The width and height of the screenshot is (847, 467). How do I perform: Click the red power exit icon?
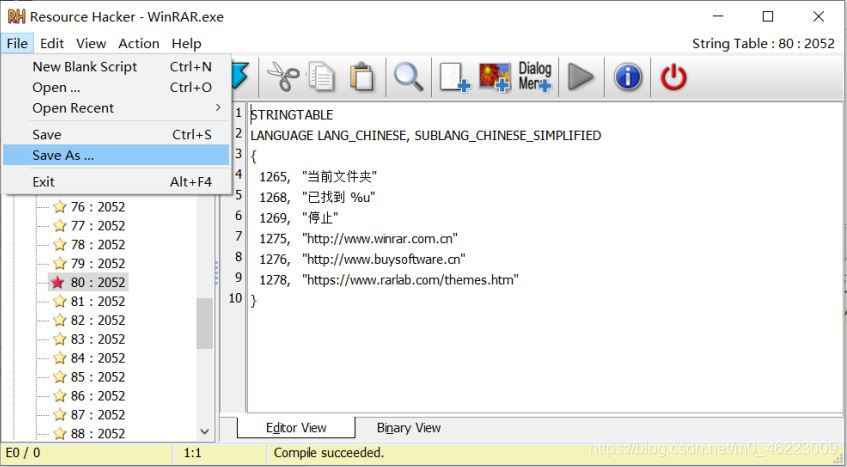coord(674,77)
